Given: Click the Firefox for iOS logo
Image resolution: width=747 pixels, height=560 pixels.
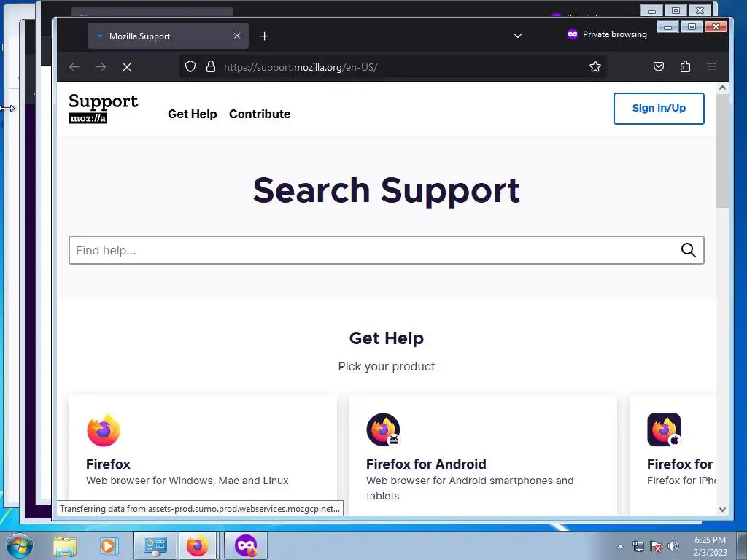Looking at the screenshot, I should point(664,430).
